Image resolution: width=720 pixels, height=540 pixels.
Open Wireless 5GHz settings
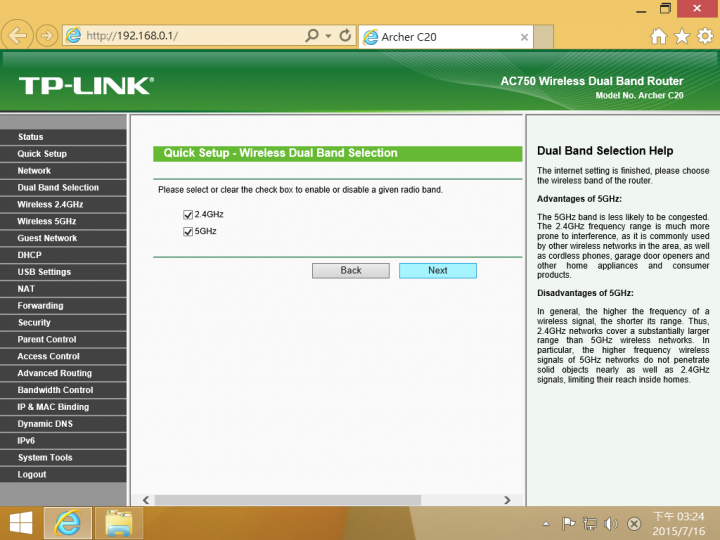tap(63, 221)
